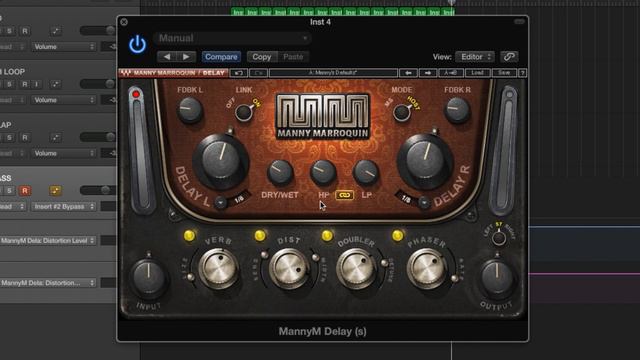Open Delay L note value 1/8 dropdown
Screen dimensions: 640x360
[221, 202]
